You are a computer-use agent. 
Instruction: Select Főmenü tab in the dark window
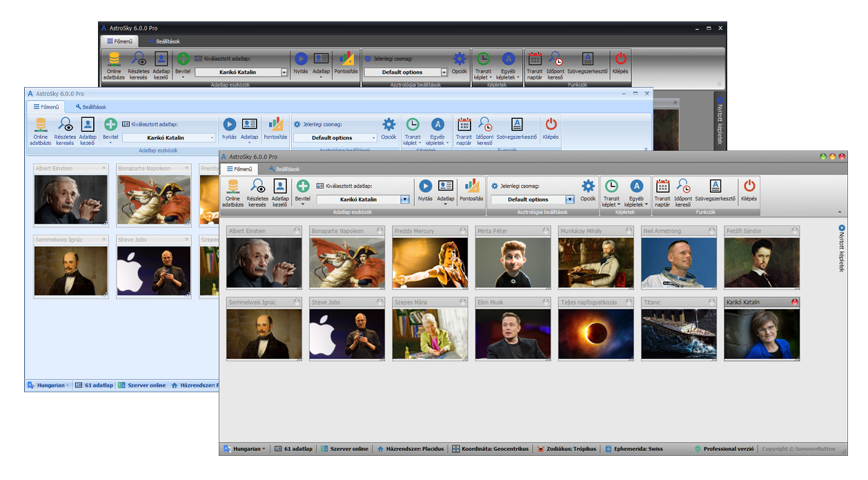click(x=119, y=41)
